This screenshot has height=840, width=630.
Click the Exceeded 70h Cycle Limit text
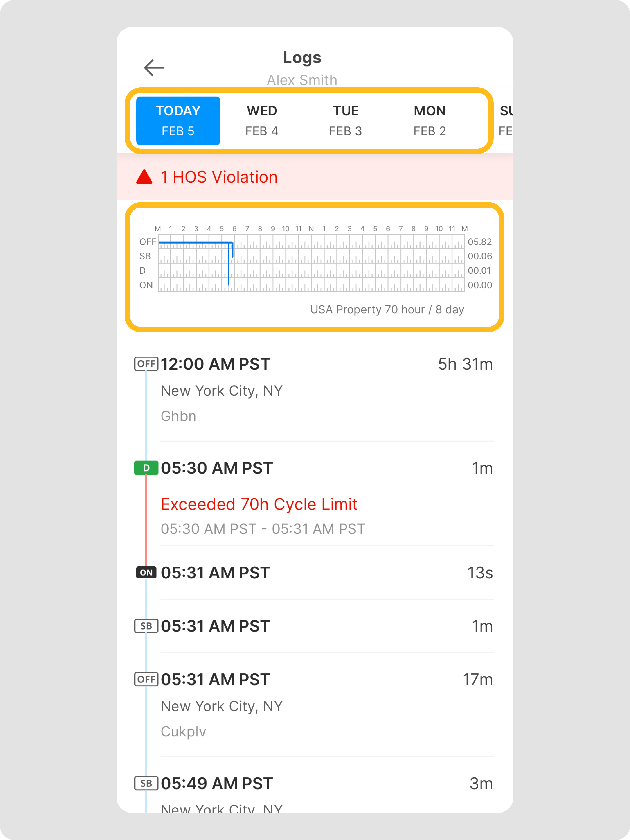[259, 504]
